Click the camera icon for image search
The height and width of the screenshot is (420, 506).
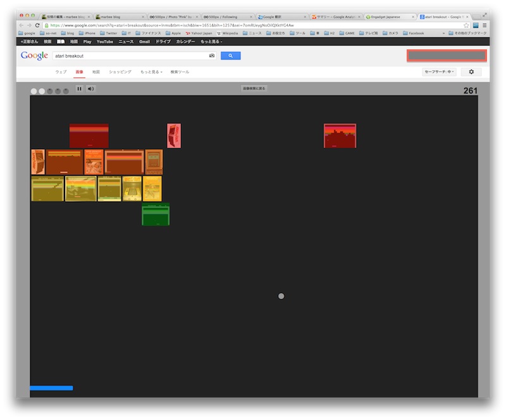click(211, 55)
